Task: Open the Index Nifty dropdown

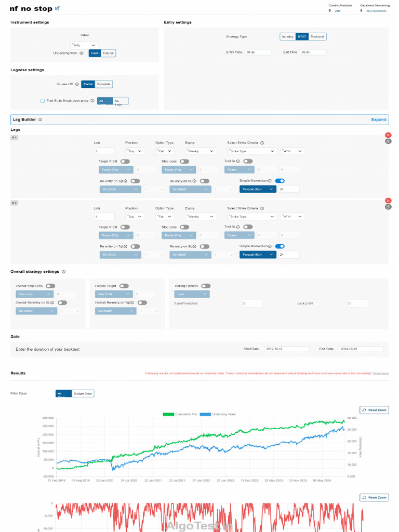Action: (x=85, y=45)
